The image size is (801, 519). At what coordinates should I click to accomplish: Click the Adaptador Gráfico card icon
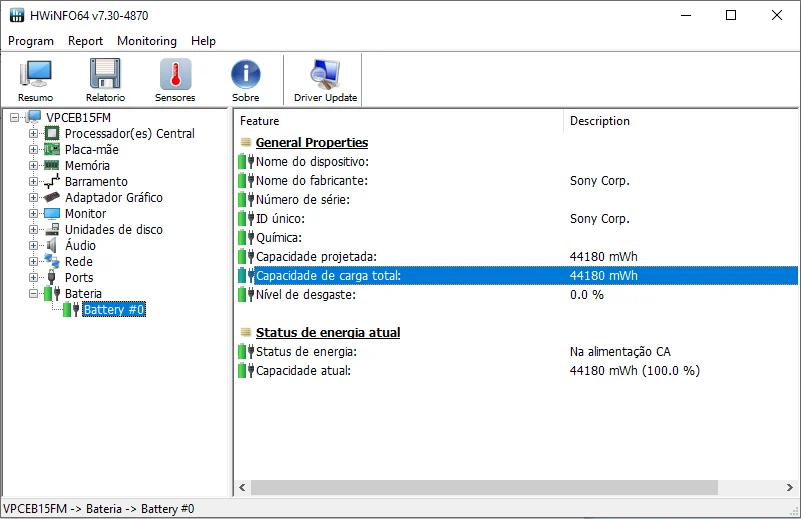(x=52, y=197)
